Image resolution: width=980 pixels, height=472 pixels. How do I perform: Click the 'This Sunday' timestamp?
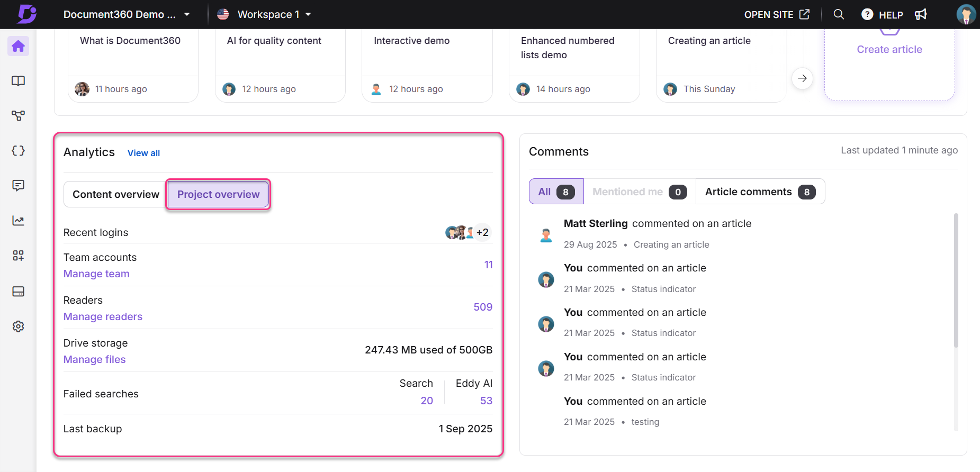(709, 89)
